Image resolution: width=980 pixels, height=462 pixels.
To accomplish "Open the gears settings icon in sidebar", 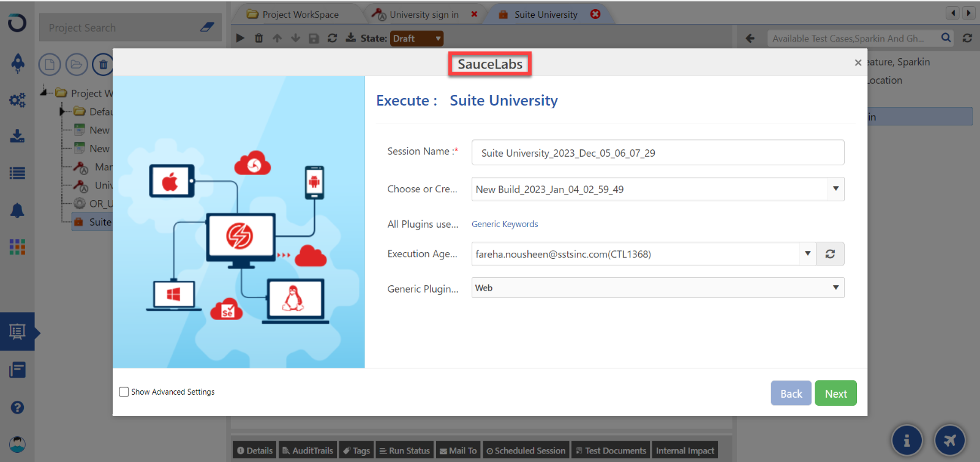I will click(x=17, y=100).
